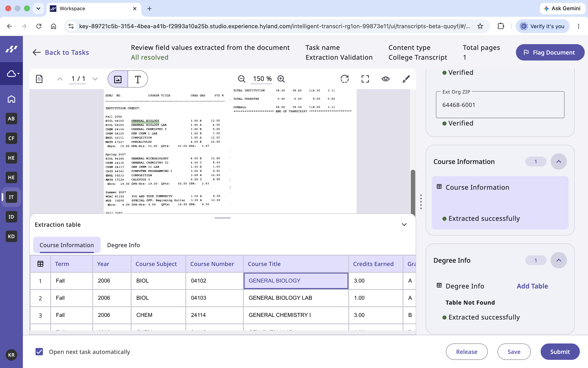Open the AB sidebar app
588x368 pixels.
click(11, 119)
